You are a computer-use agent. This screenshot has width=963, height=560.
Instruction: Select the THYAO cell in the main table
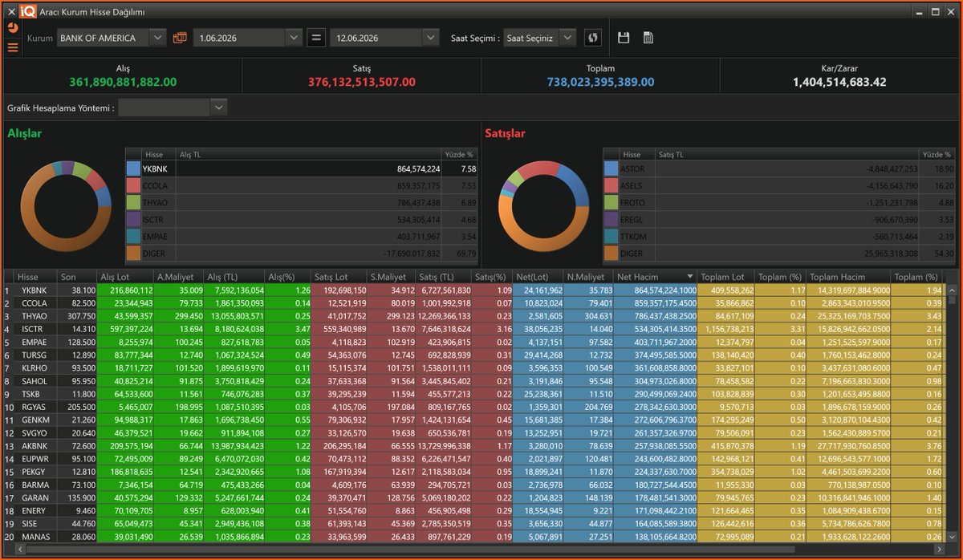(37, 316)
